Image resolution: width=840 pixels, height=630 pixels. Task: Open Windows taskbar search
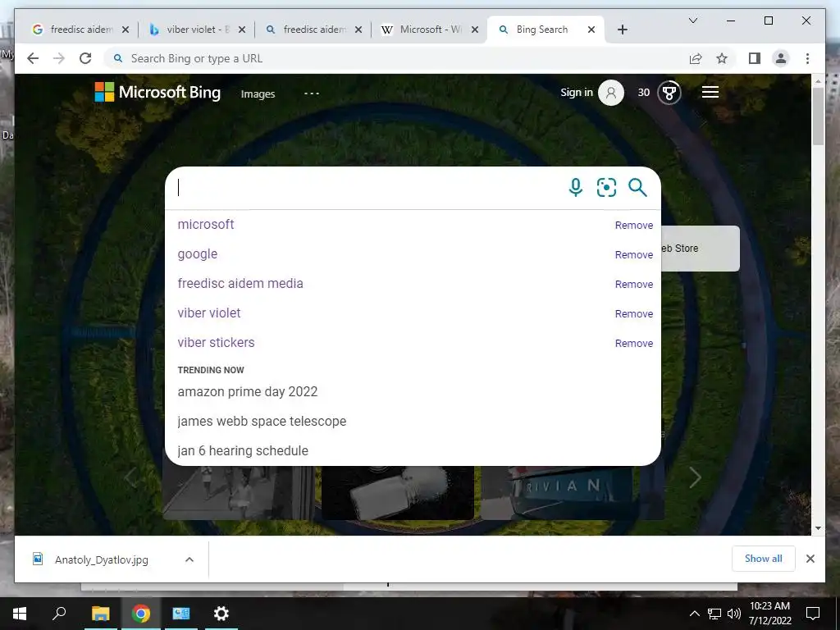coord(59,614)
